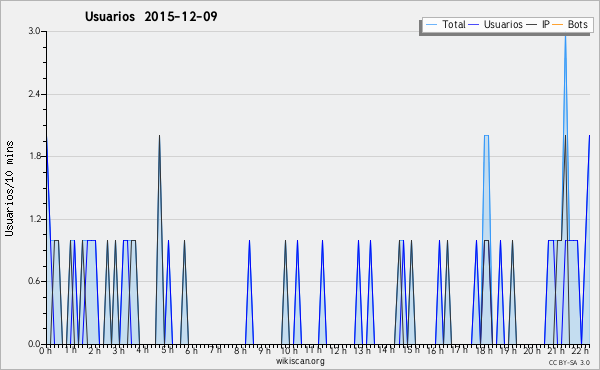Viewport: 600px width, 370px height.
Task: Click the y-axis value '1.8'
Action: (34, 156)
